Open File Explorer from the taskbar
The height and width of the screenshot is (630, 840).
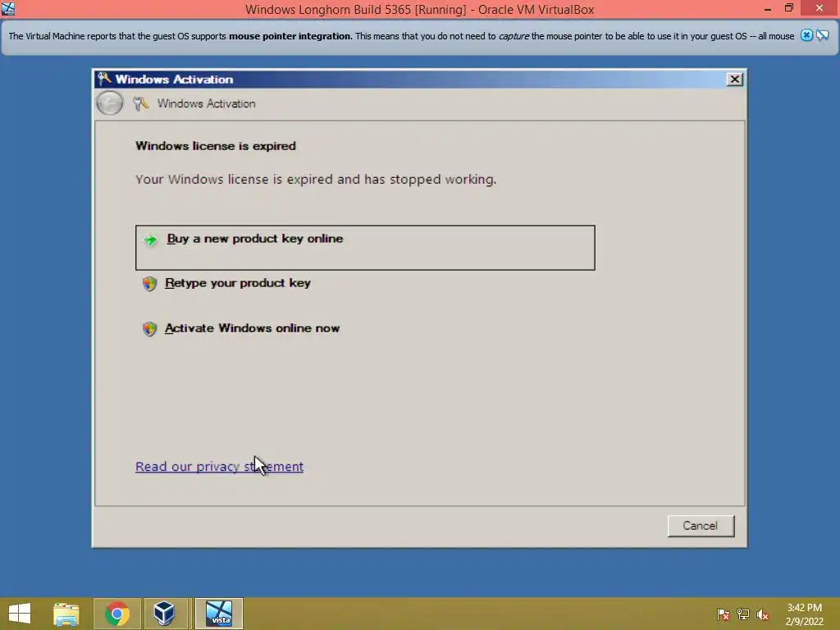click(x=66, y=614)
